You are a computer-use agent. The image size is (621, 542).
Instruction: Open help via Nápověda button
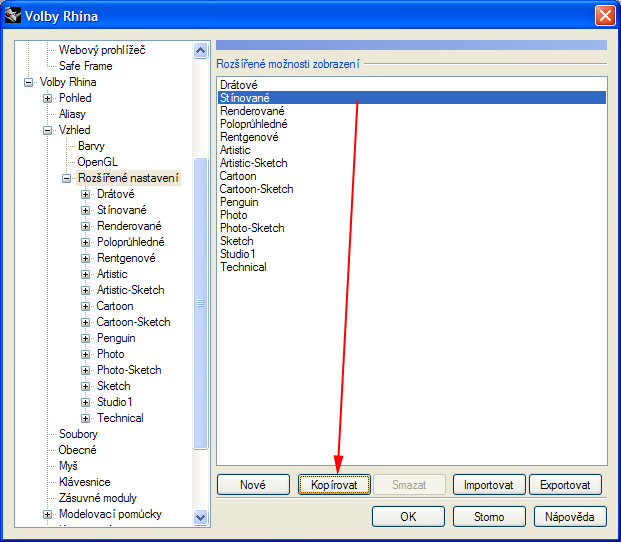(570, 517)
